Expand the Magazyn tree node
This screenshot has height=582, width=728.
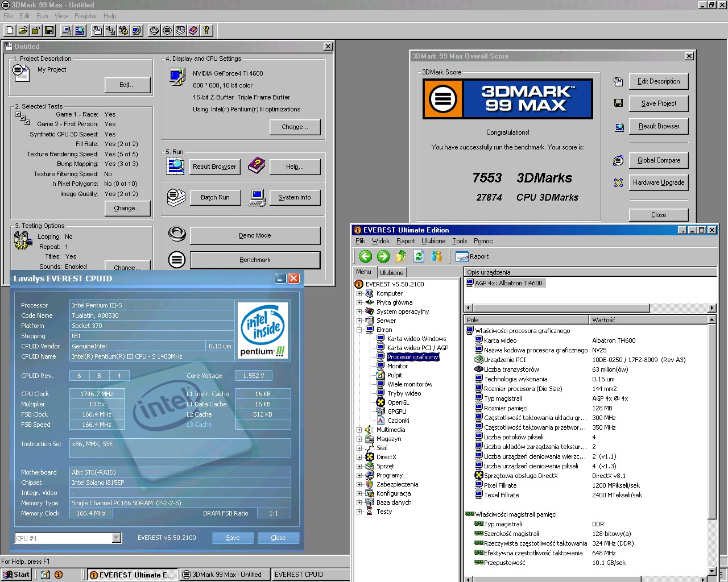[x=359, y=439]
